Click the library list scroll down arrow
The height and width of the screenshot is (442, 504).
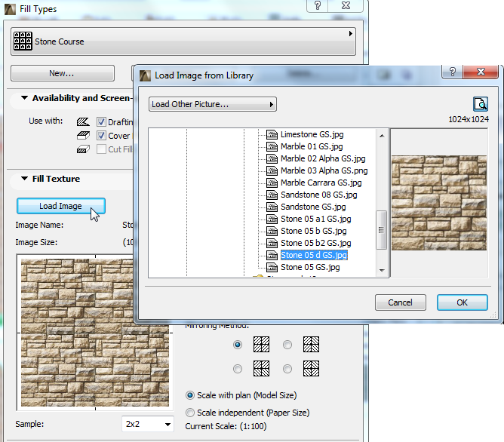tap(382, 271)
